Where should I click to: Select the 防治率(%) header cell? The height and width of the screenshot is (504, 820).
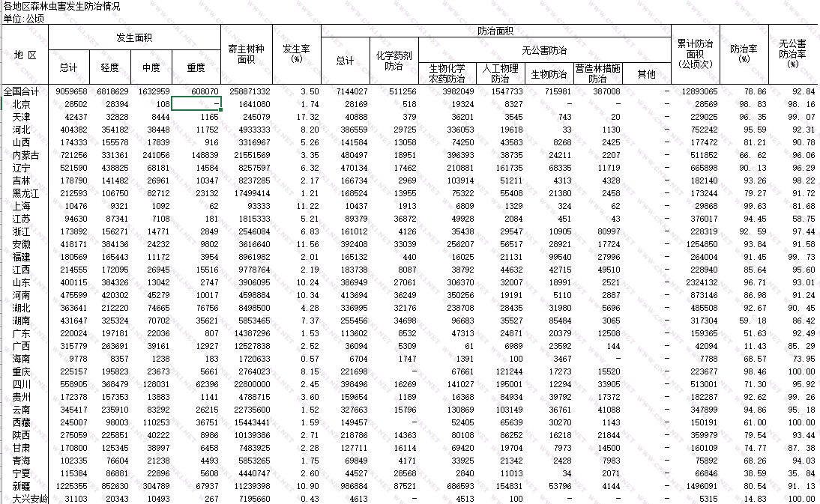point(744,55)
